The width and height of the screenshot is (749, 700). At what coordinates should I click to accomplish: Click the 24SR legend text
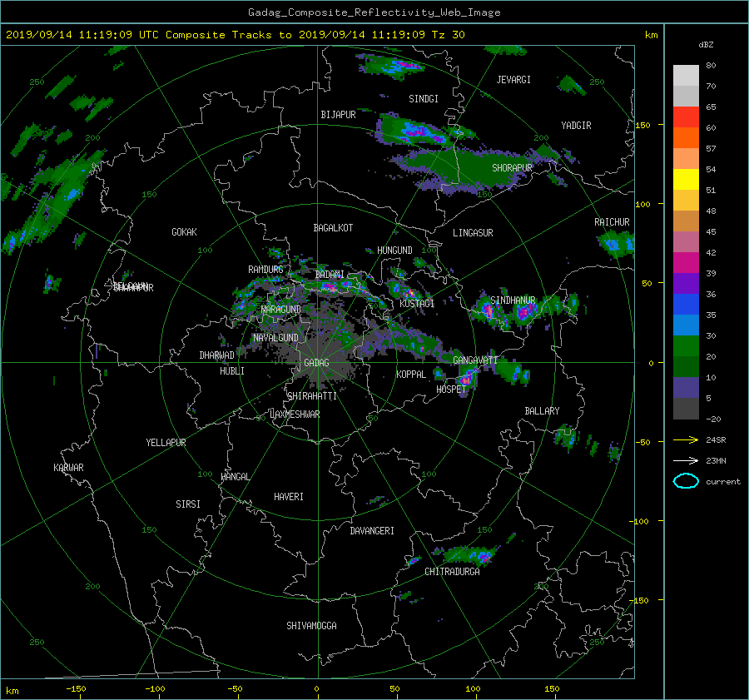(x=716, y=439)
